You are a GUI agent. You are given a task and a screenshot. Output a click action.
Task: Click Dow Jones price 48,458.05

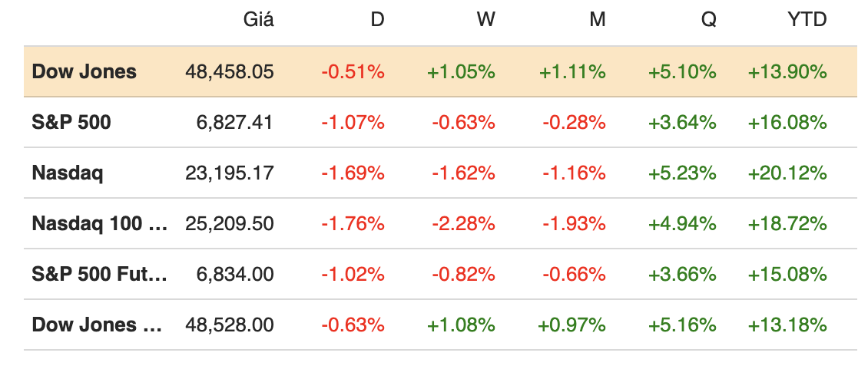tap(230, 72)
